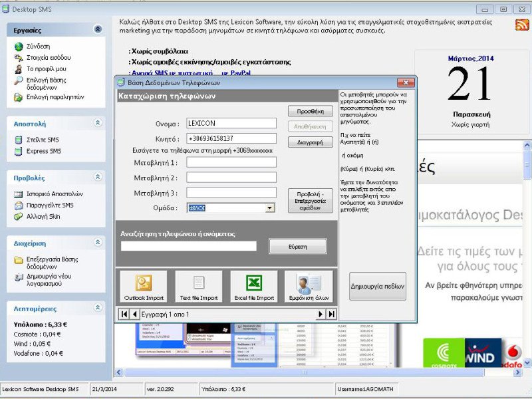This screenshot has width=532, height=399.
Task: Click the Προσθήκη button
Action: click(310, 111)
